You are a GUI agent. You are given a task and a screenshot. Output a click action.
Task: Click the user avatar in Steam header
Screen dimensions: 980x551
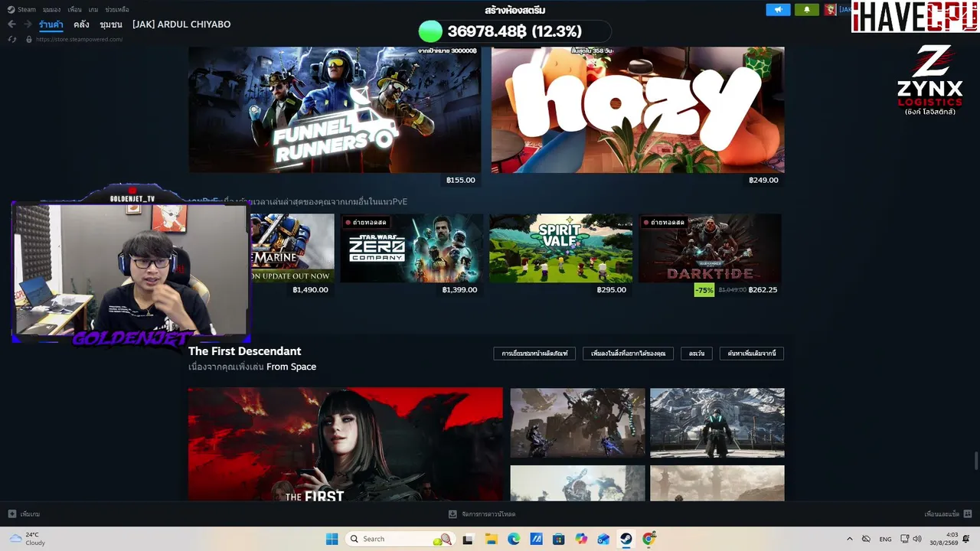pyautogui.click(x=830, y=9)
